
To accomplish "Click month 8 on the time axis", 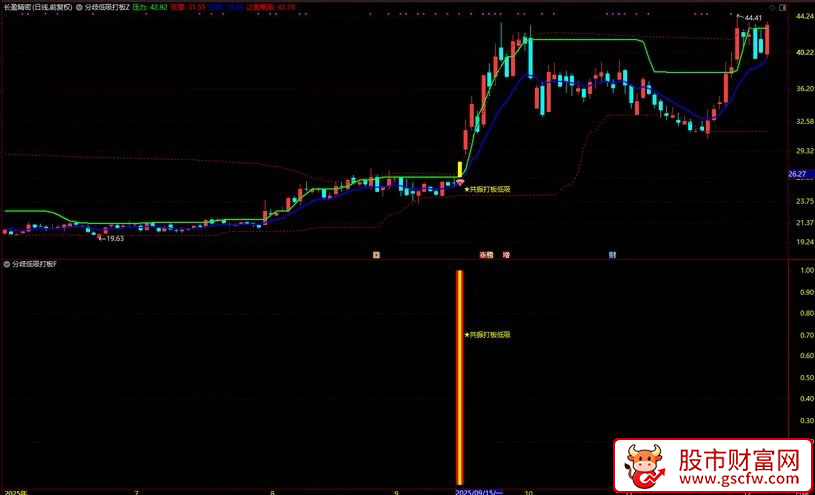I will (272, 491).
